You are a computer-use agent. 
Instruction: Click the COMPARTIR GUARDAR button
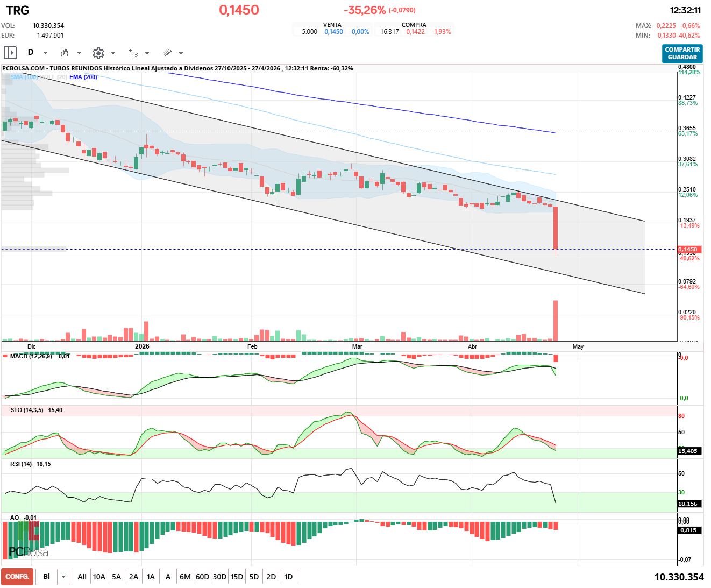pos(682,53)
